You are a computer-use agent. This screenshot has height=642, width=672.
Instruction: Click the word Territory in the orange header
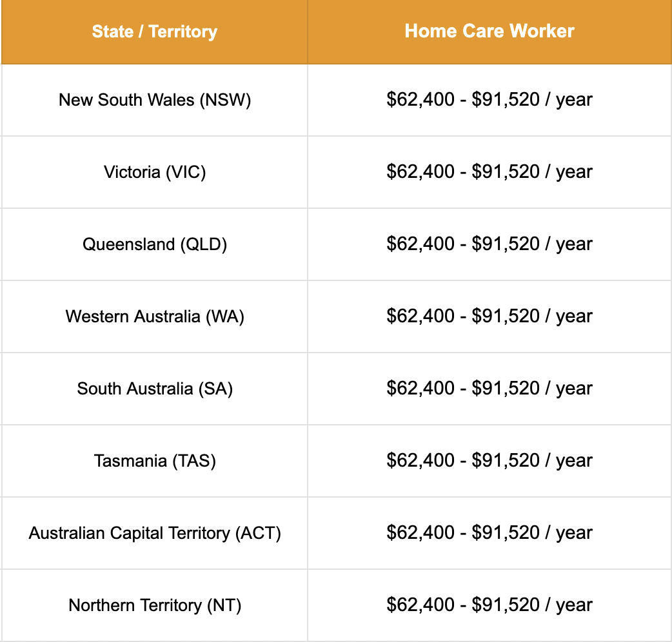click(x=183, y=32)
